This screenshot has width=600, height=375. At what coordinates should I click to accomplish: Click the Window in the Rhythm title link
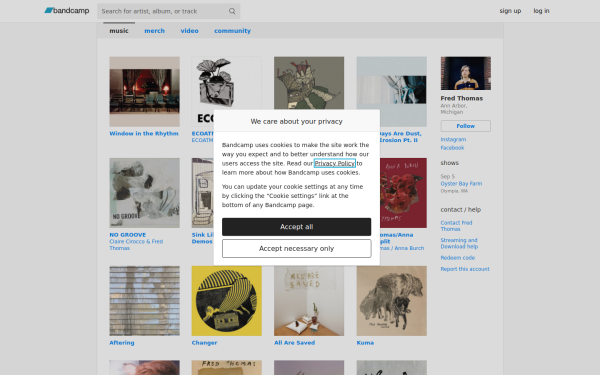click(x=144, y=134)
